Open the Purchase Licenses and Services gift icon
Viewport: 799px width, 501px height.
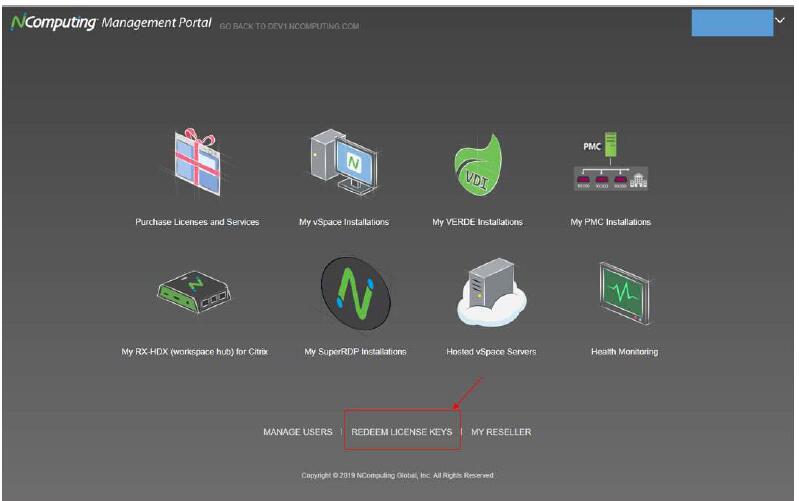pyautogui.click(x=197, y=165)
